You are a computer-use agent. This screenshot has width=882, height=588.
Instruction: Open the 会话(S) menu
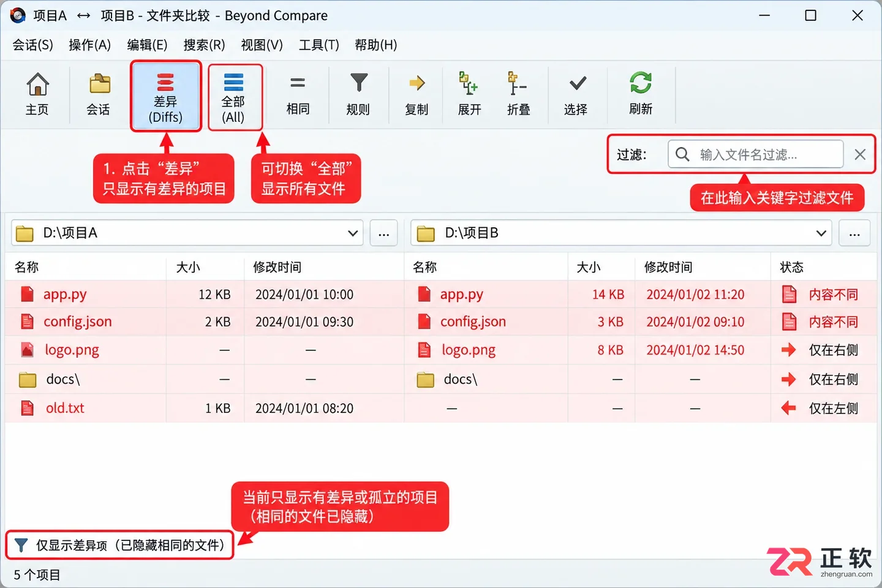[x=33, y=45]
